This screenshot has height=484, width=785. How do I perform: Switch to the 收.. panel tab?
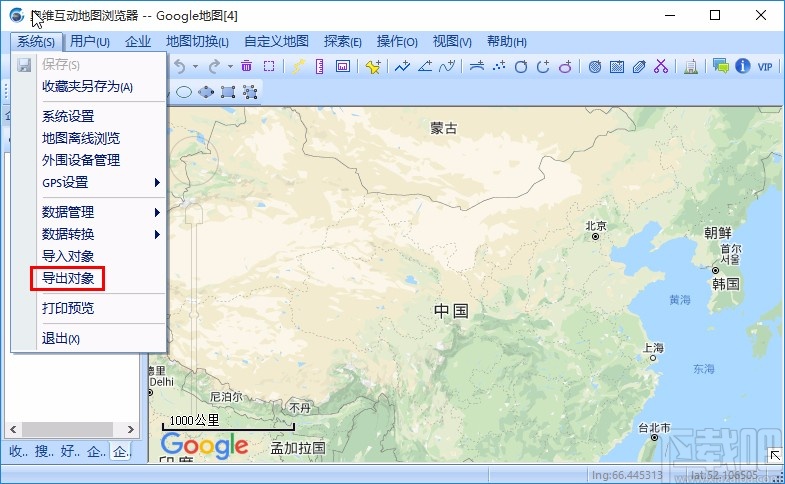(x=18, y=451)
